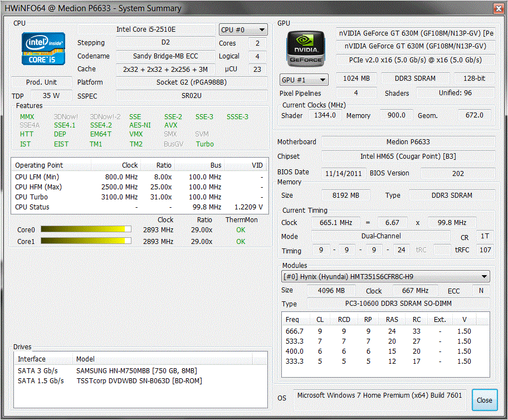Click the SR02U SSPEC field
The height and width of the screenshot is (420, 508).
(192, 96)
